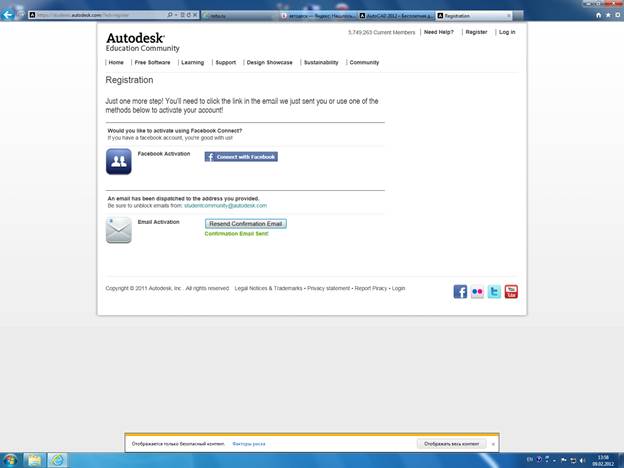This screenshot has width=624, height=468.
Task: Click the stop icon in address bar
Action: (x=195, y=15)
